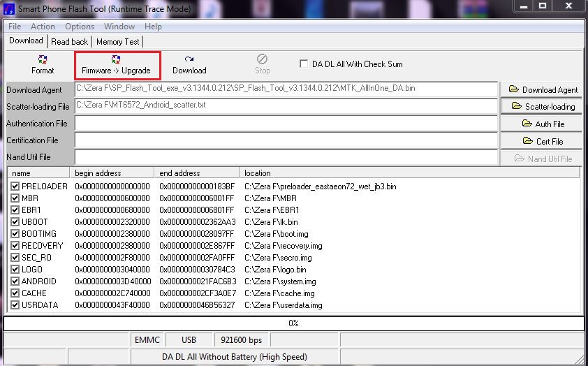Screen dimensions: 588x366
Task: Click DA DL All Without Battery status
Action: pos(235,357)
